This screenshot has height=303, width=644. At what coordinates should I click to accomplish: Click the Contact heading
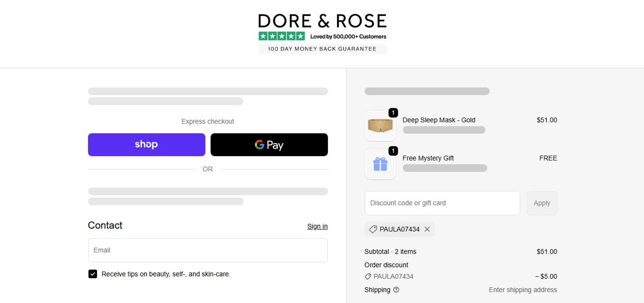click(105, 225)
